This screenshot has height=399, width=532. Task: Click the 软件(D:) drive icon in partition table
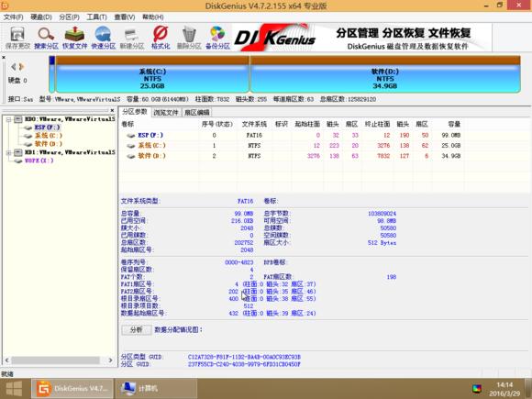coord(130,156)
